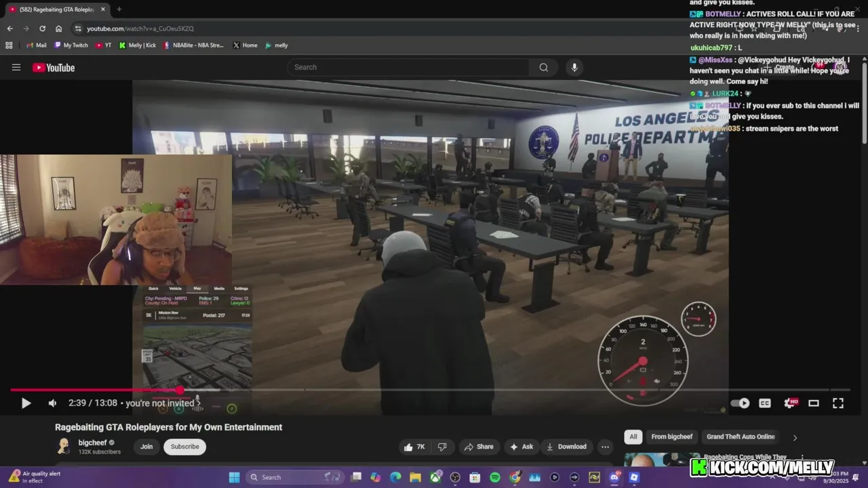Open the melly bookmark
Screen dimensions: 868x488
click(x=276, y=45)
